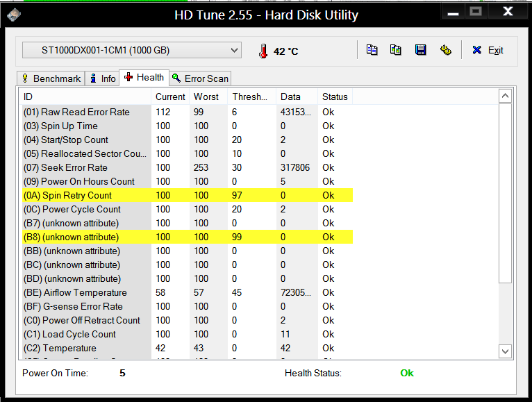Select the Seek Error Rate row
This screenshot has width=532, height=402.
point(188,167)
